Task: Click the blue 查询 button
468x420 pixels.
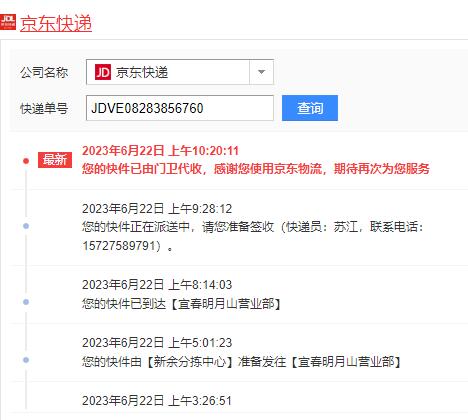Action: tap(310, 108)
